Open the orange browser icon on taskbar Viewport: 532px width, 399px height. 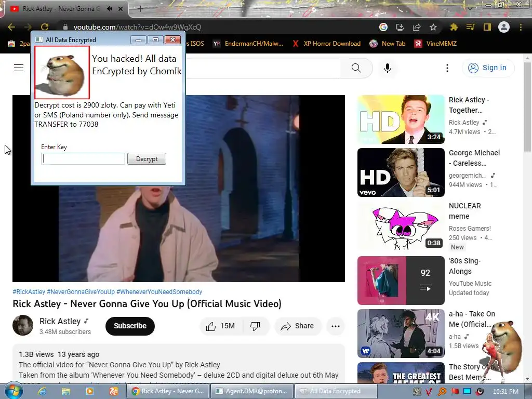pyautogui.click(x=114, y=391)
